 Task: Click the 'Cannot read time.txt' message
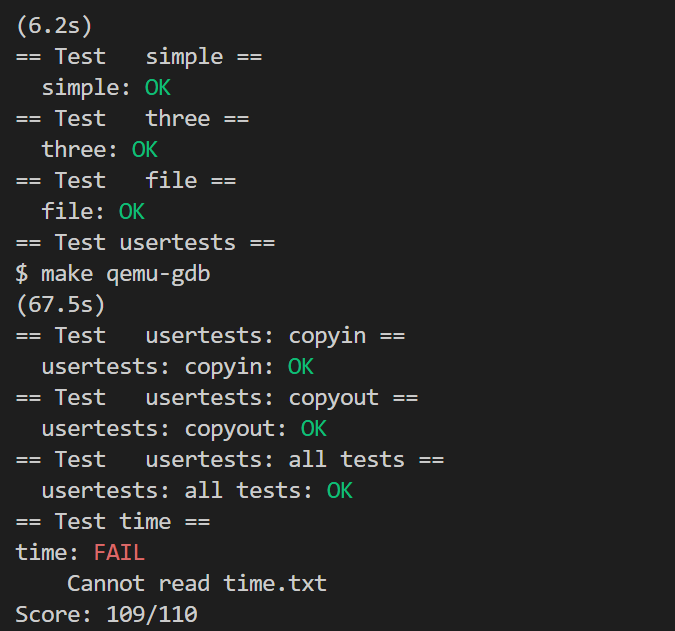coord(197,584)
